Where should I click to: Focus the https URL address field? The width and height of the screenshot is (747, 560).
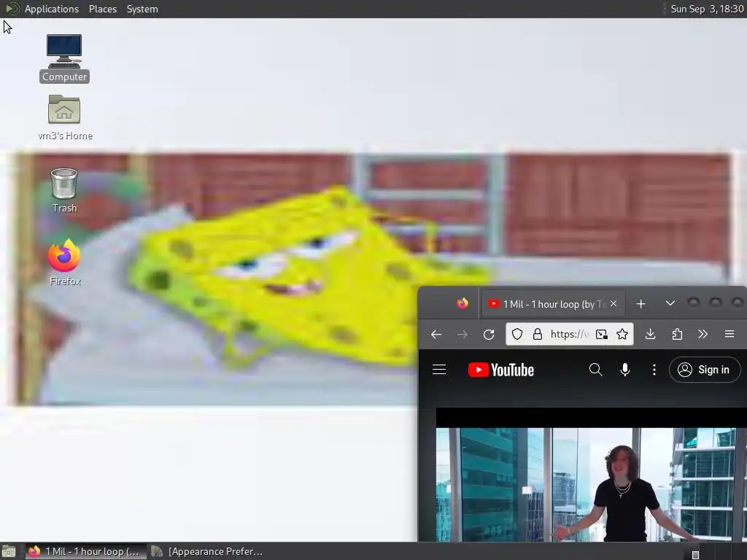coord(570,334)
